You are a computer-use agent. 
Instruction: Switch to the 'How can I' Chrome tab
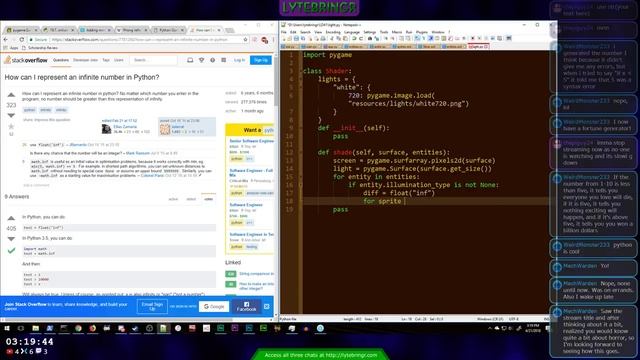(205, 30)
